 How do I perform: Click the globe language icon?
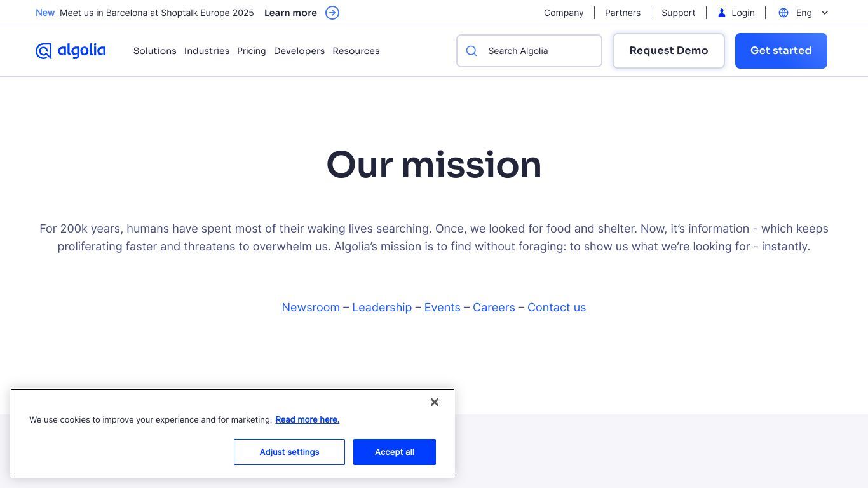(x=783, y=13)
